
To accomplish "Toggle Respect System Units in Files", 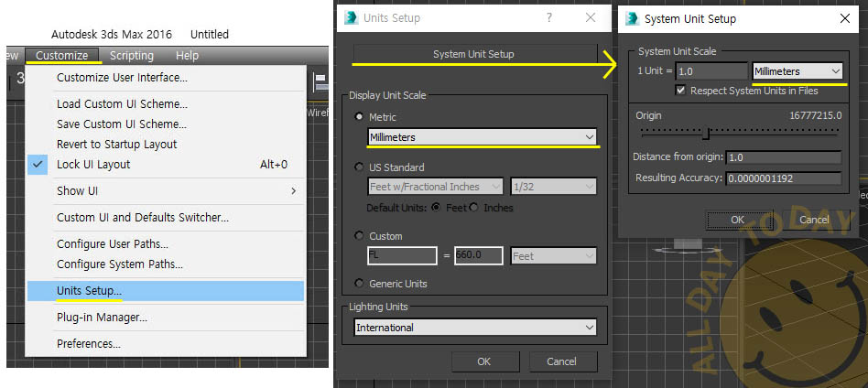I will tap(680, 91).
